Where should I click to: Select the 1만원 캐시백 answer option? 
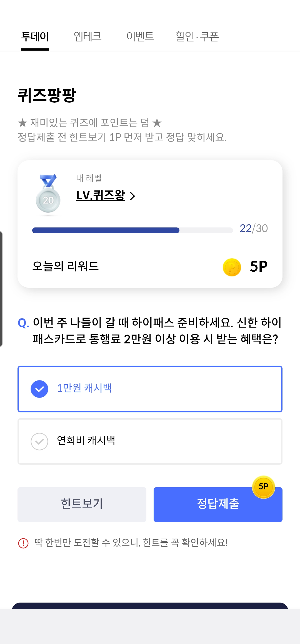150,389
